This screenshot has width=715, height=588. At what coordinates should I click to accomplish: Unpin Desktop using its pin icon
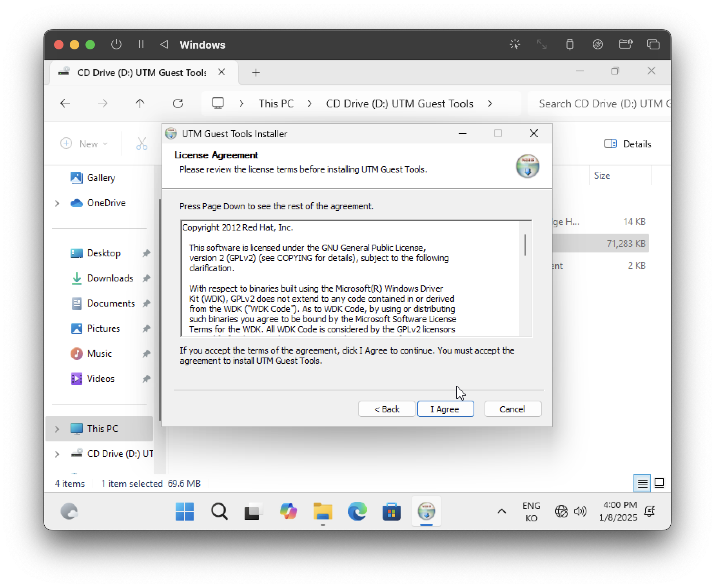(146, 253)
